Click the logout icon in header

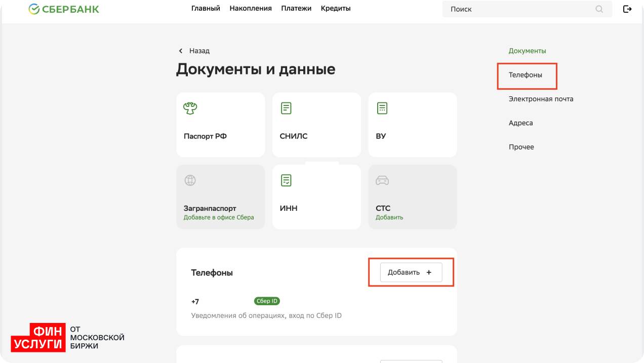pos(627,9)
